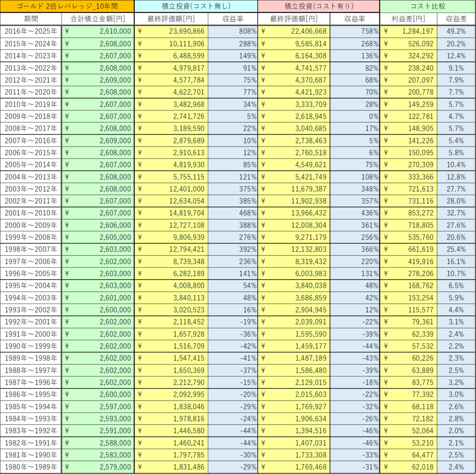This screenshot has height=474, width=476.
Task: Select the 積立投資(コスト無し) header cell
Action: tap(196, 7)
